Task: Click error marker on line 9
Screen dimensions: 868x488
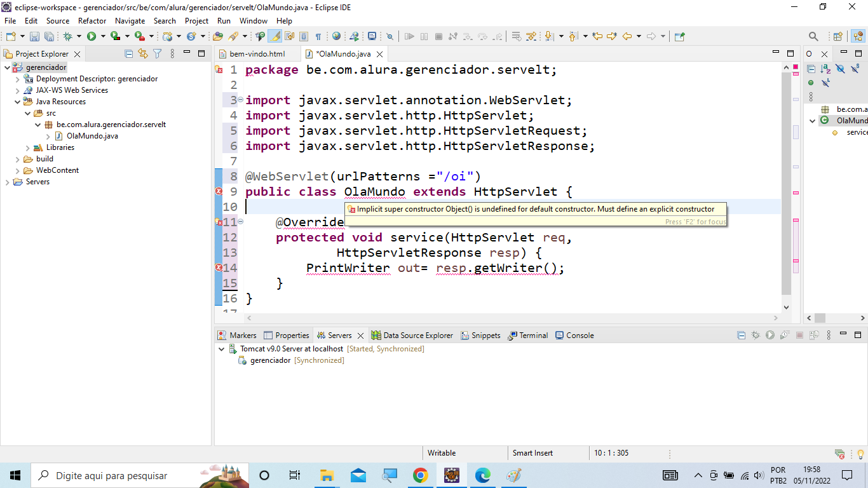Action: (219, 192)
